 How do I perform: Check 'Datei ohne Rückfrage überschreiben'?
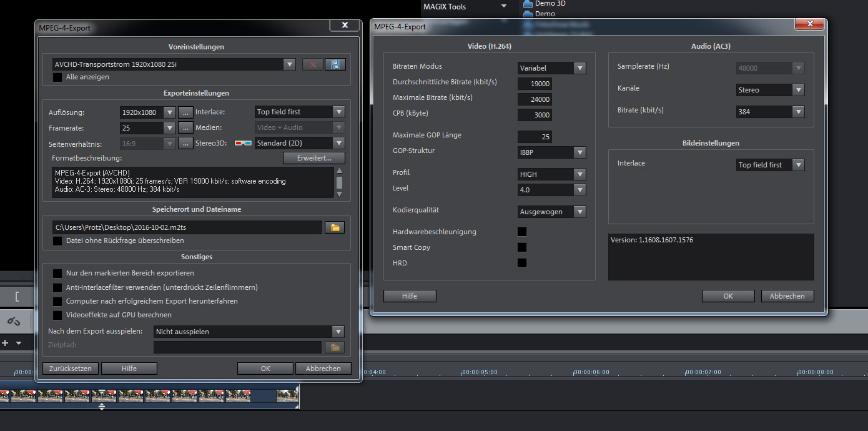point(57,240)
